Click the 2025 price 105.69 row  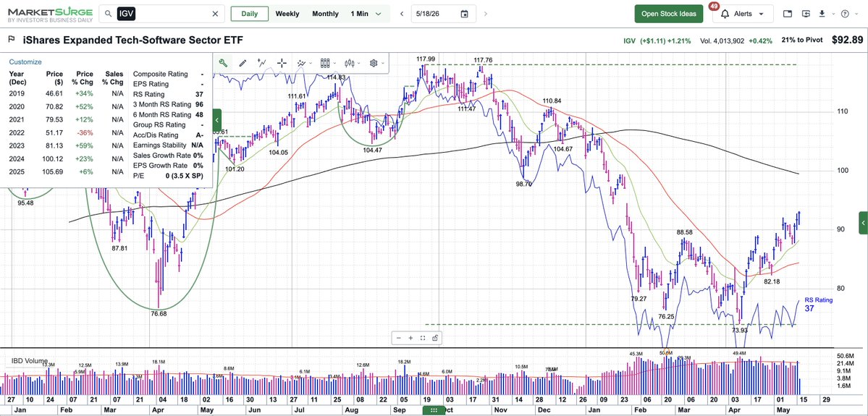pos(66,171)
